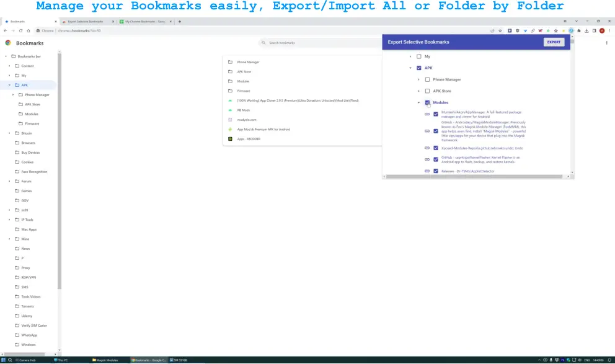Screen dimensions: 615x364
Task: Click the EXPORT button
Action: [x=554, y=42]
